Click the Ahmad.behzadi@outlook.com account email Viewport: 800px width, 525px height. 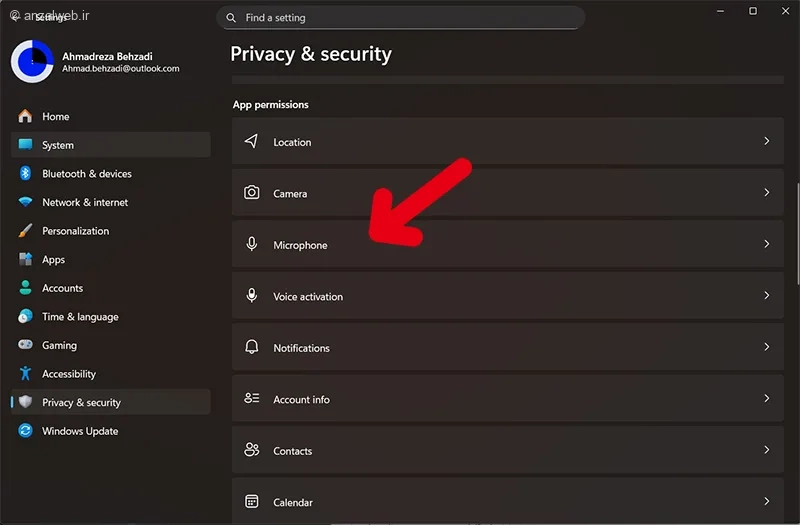tap(121, 68)
